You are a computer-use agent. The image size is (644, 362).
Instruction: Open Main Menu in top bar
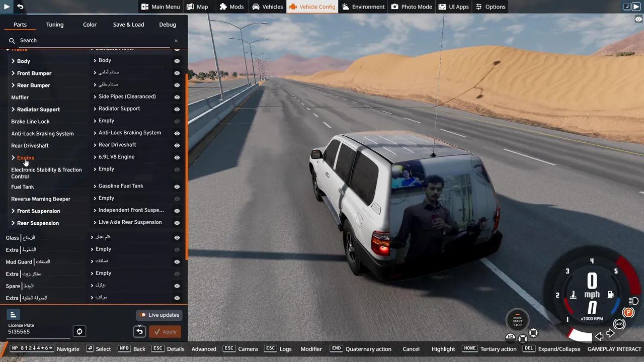tap(160, 7)
